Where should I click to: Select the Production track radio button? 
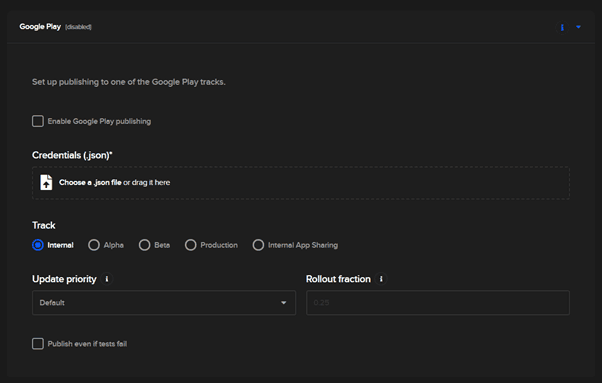190,245
